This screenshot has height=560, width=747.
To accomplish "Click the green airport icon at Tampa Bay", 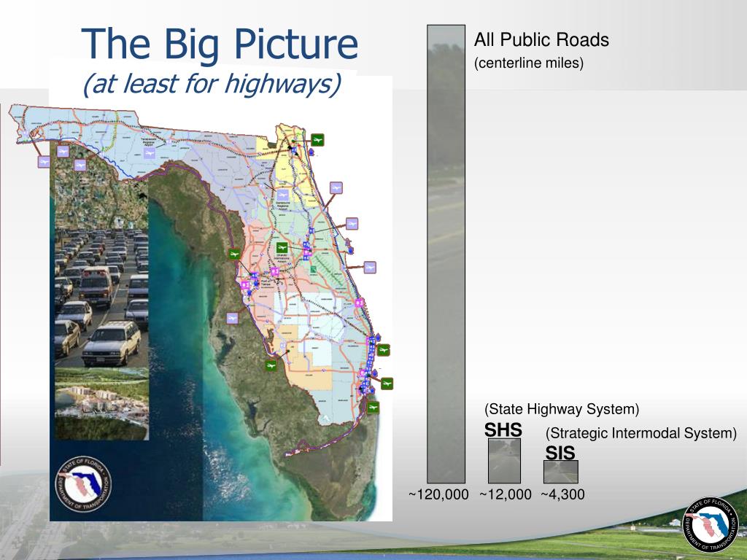I will point(234,254).
